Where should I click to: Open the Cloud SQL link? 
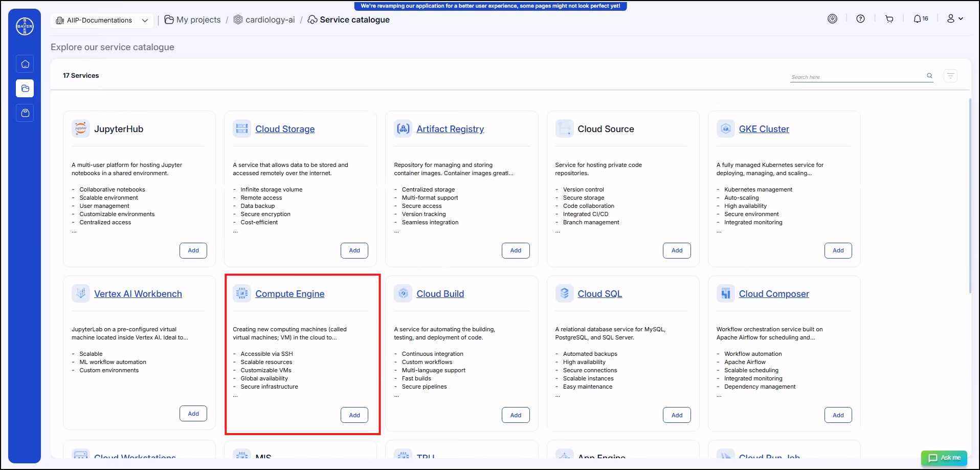pos(599,294)
